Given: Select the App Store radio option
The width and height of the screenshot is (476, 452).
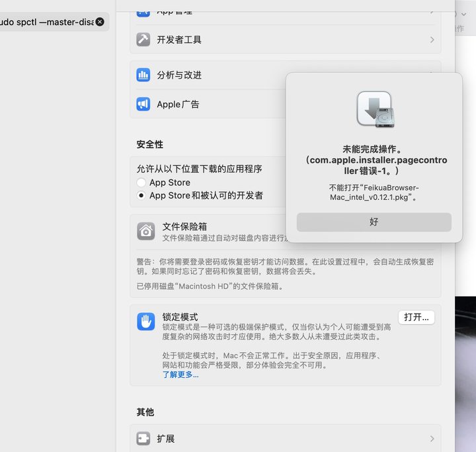Looking at the screenshot, I should coord(141,183).
